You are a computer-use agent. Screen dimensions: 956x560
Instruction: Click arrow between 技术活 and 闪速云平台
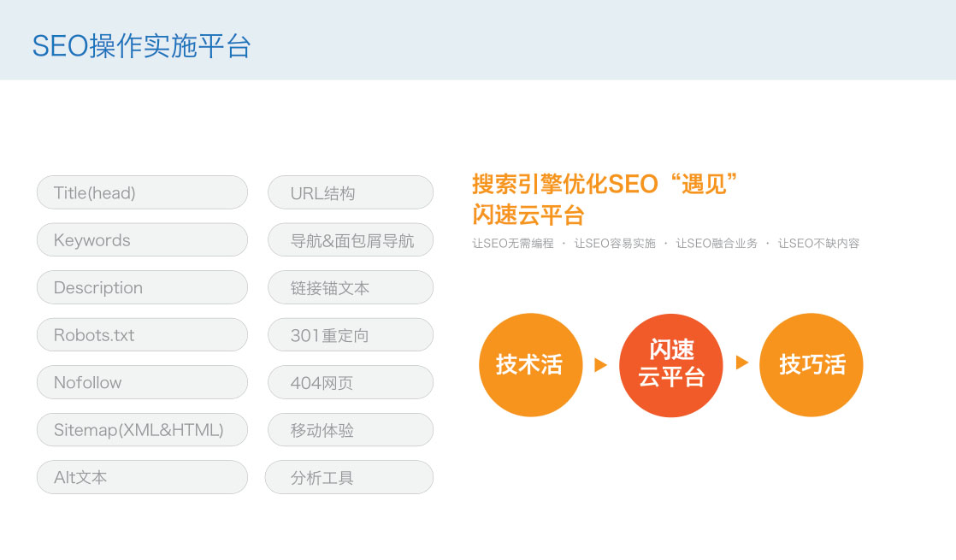[600, 365]
